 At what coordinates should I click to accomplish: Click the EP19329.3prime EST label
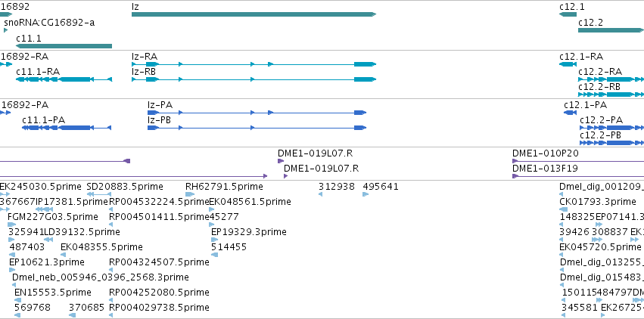tap(249, 232)
